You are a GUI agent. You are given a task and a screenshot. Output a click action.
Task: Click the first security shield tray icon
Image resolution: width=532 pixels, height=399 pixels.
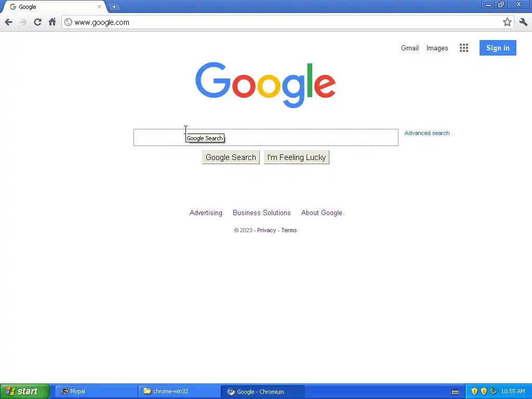pyautogui.click(x=474, y=392)
